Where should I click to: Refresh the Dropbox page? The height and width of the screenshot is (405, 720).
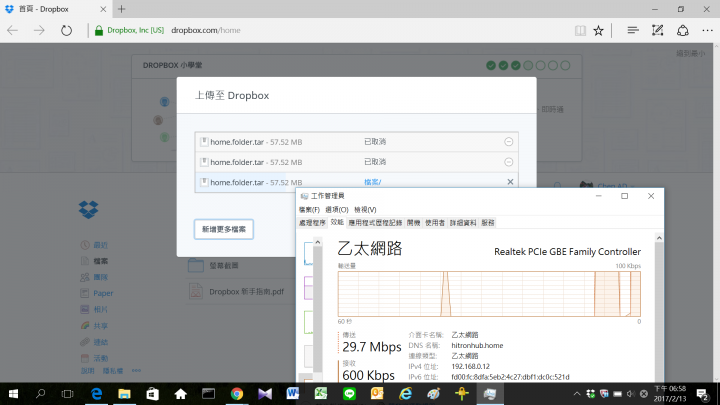point(67,30)
